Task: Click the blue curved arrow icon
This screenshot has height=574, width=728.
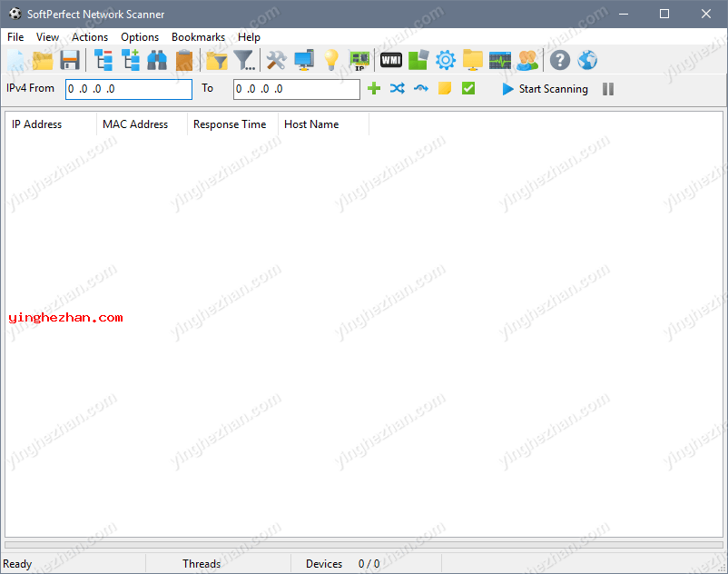Action: pos(421,88)
